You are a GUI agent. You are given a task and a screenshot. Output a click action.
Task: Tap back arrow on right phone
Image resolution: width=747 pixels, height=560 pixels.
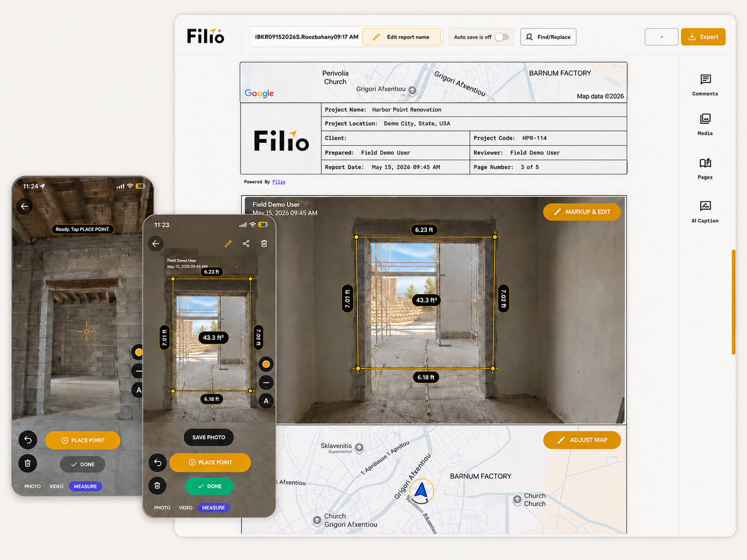(x=156, y=243)
